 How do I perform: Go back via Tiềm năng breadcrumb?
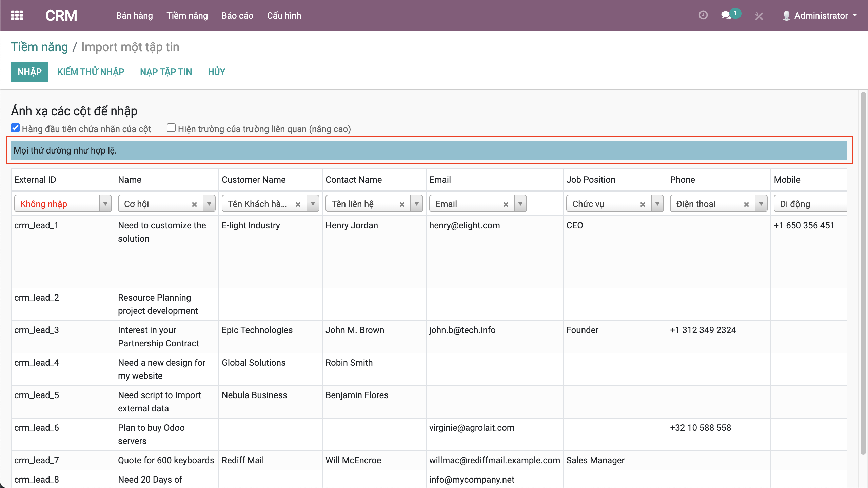(x=39, y=47)
